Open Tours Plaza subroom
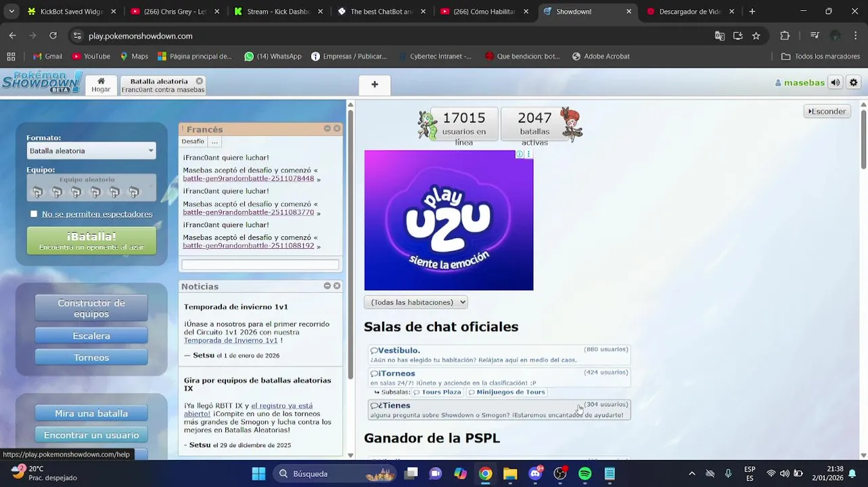 click(x=437, y=392)
